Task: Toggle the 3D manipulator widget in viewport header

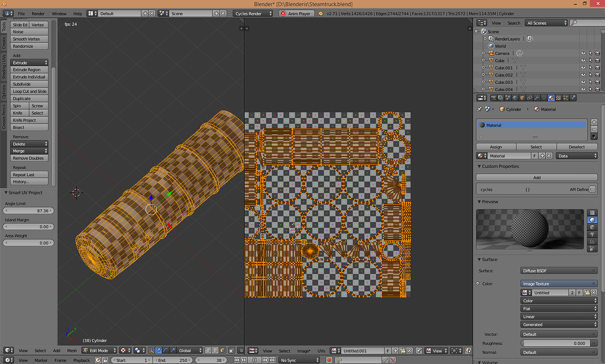Action: (x=151, y=350)
